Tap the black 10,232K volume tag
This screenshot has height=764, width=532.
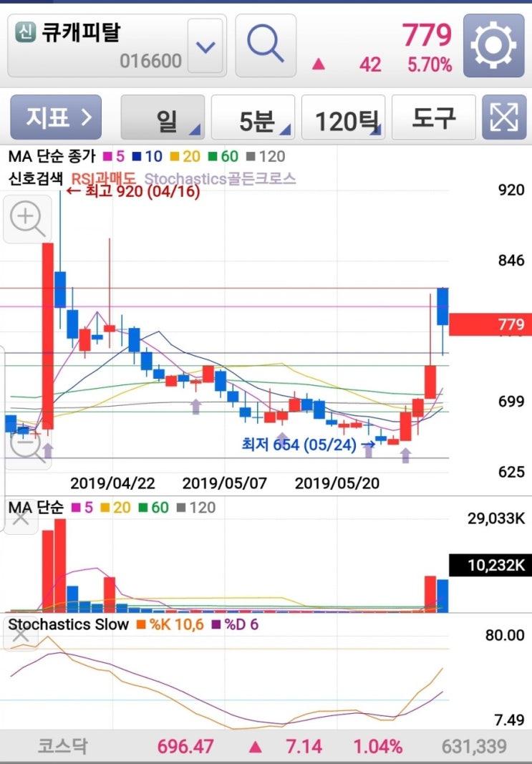pyautogui.click(x=490, y=565)
